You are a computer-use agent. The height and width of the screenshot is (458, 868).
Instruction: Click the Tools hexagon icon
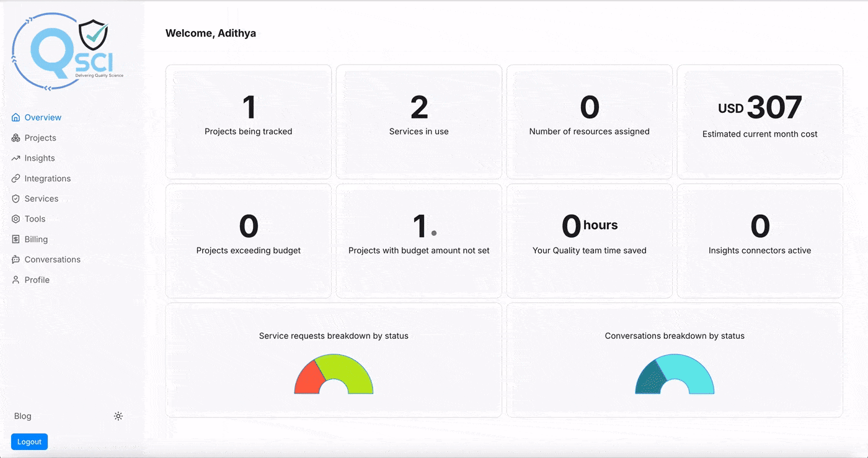16,219
